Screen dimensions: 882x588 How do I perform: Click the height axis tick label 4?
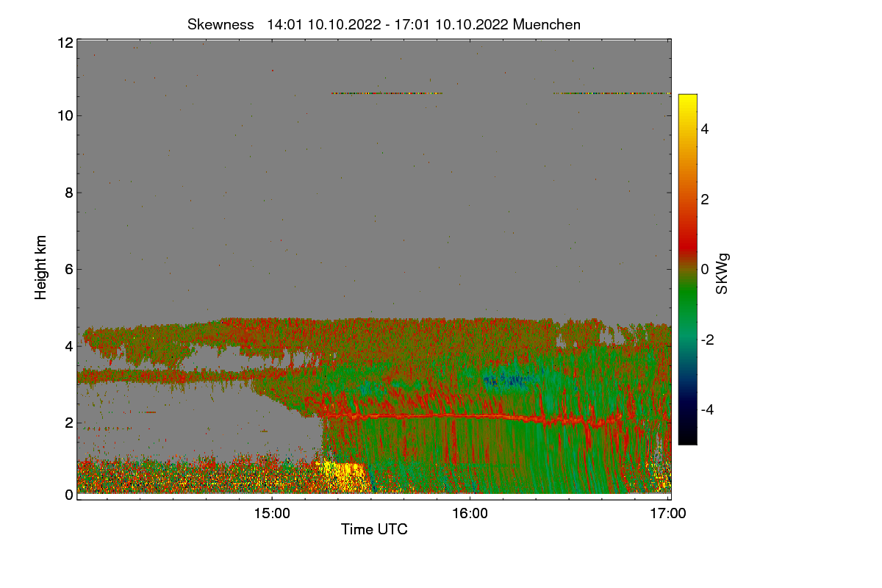pyautogui.click(x=68, y=345)
